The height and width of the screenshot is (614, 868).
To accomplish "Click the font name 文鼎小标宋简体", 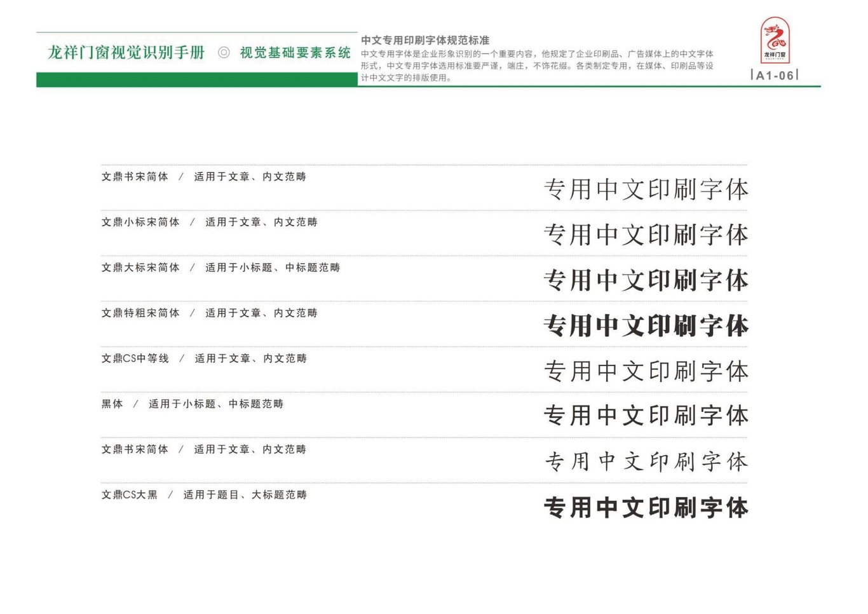I will coord(140,222).
